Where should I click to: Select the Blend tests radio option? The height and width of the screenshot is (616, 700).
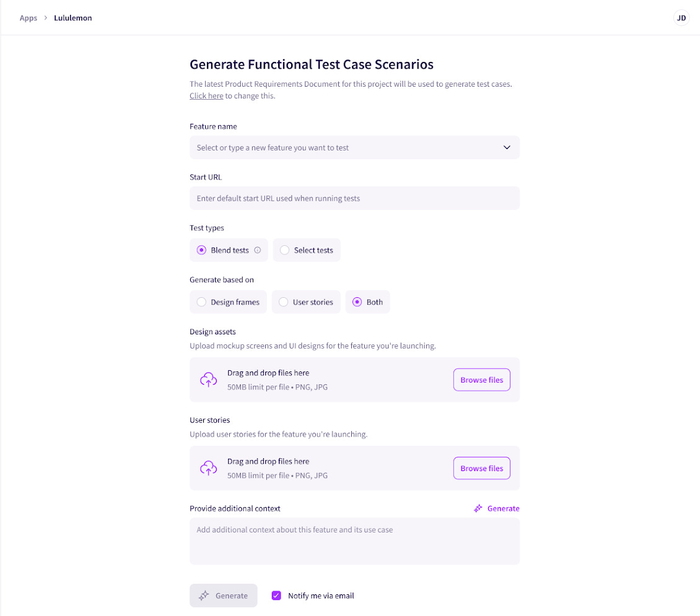click(x=201, y=250)
